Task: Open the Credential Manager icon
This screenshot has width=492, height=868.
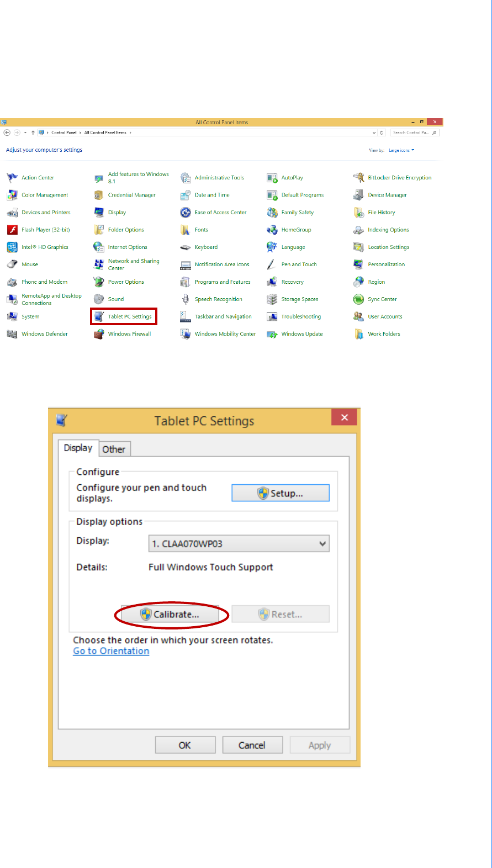Action: tap(98, 195)
